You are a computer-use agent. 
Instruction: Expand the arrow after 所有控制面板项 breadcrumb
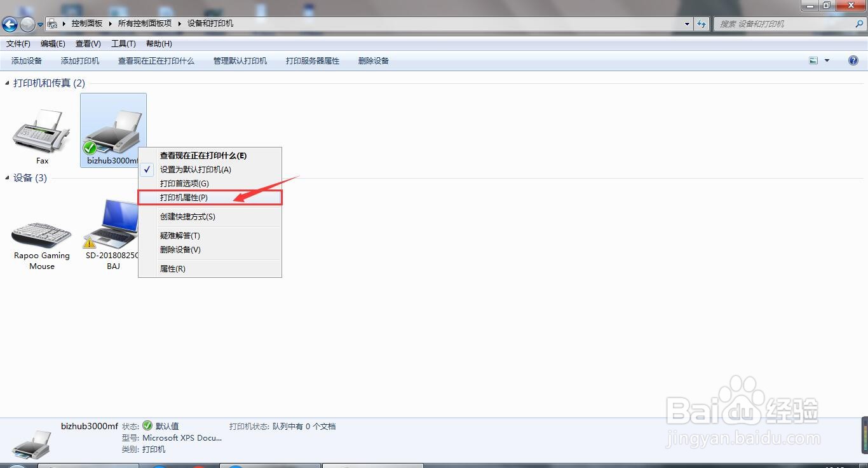click(180, 24)
